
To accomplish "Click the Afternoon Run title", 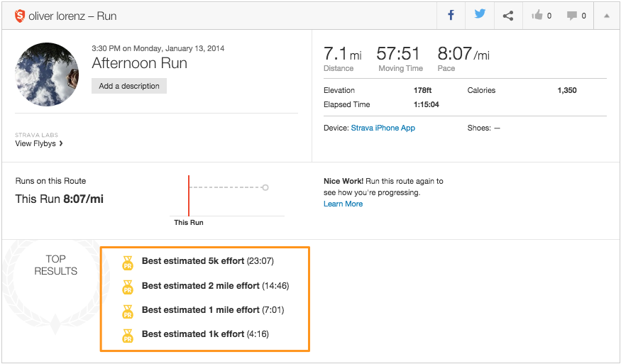I will click(x=139, y=63).
